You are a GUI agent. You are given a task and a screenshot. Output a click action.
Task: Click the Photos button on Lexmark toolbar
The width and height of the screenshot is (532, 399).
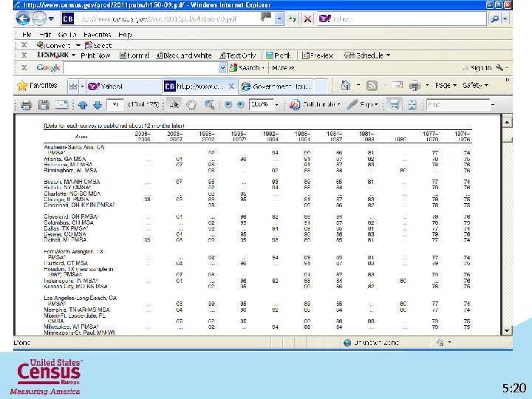pyautogui.click(x=279, y=55)
